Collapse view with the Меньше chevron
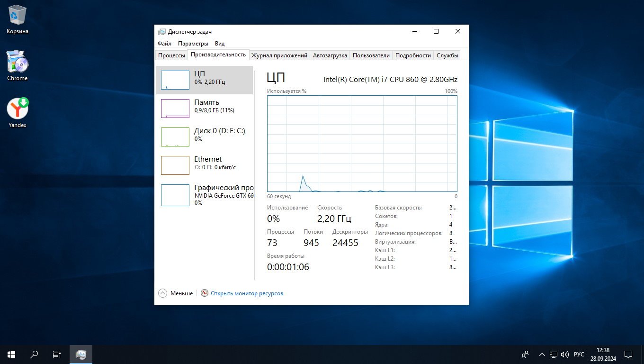This screenshot has height=364, width=644. click(162, 293)
